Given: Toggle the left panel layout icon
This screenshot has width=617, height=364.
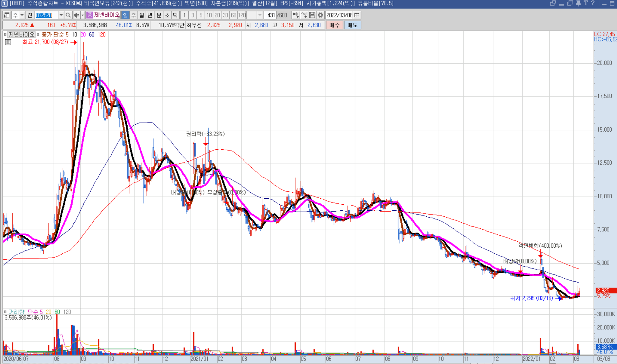Looking at the screenshot, I should tap(7, 15).
